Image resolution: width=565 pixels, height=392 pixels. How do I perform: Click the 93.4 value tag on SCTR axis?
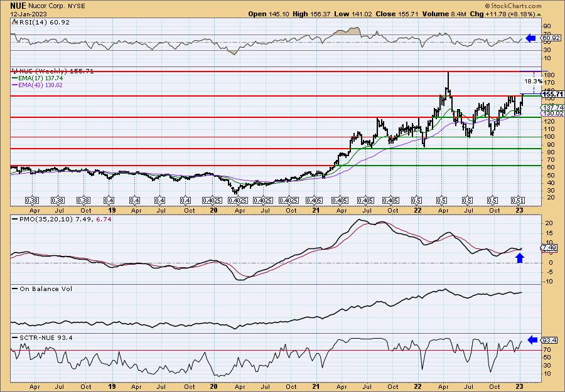(551, 340)
